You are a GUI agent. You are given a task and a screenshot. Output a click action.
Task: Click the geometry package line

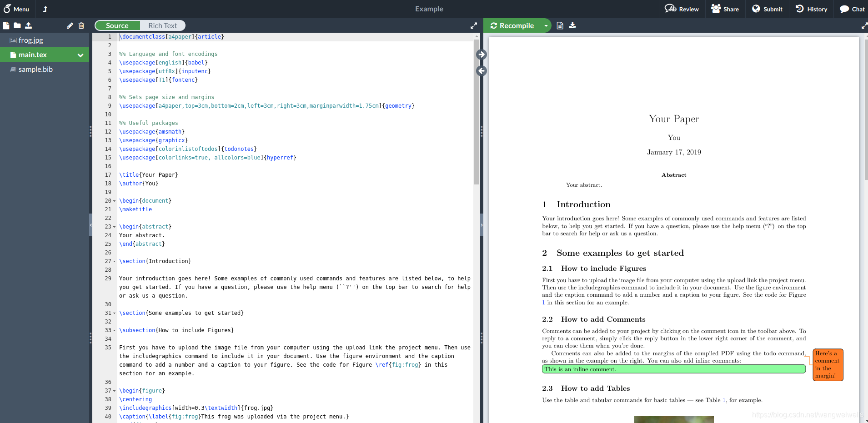point(266,106)
